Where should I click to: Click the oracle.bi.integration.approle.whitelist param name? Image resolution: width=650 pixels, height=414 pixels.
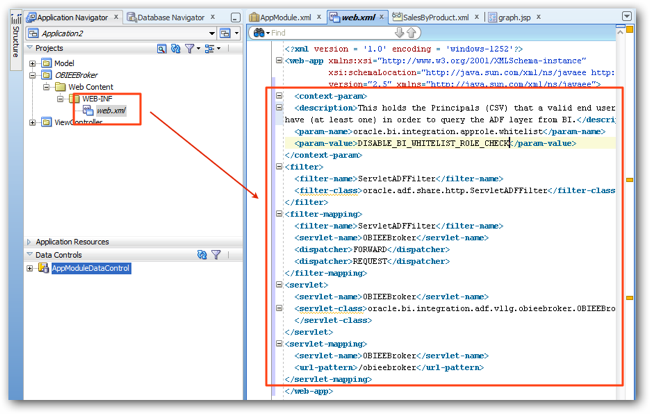coord(448,131)
